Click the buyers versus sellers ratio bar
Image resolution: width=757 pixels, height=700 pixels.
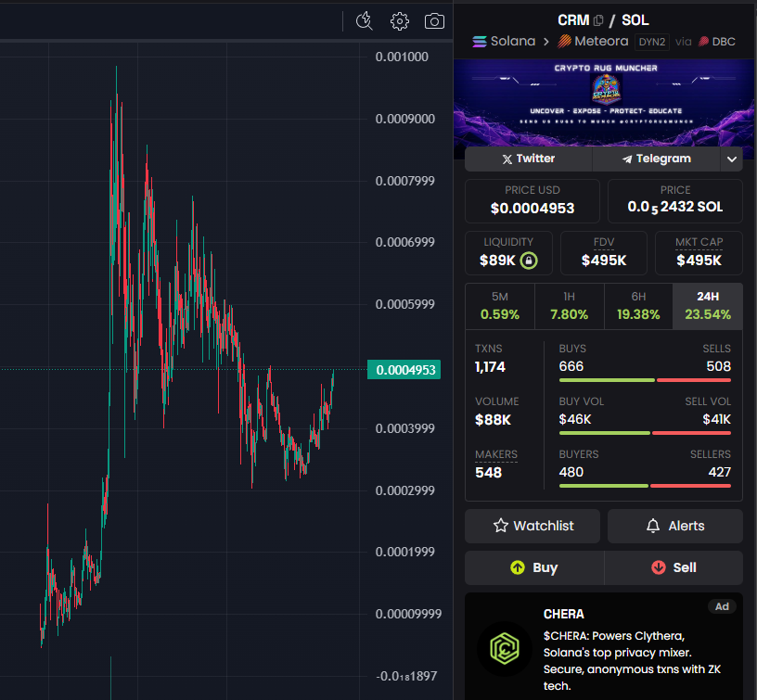coord(645,486)
